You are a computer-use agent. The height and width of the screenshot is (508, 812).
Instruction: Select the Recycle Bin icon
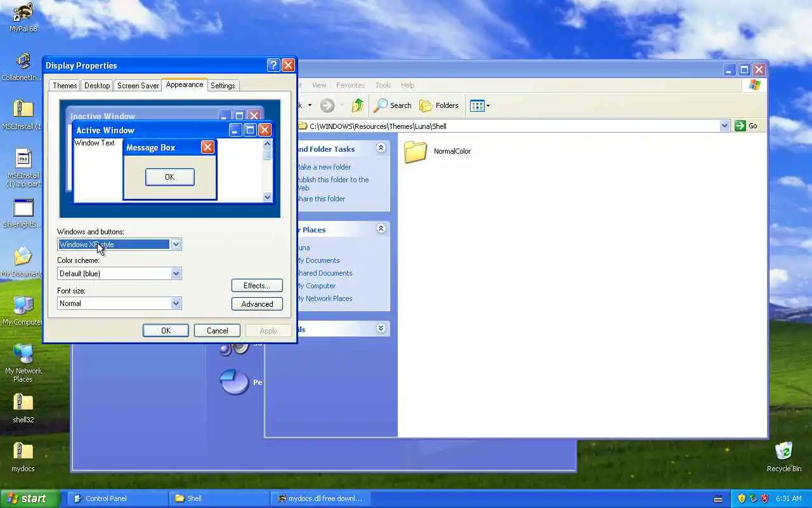(784, 457)
